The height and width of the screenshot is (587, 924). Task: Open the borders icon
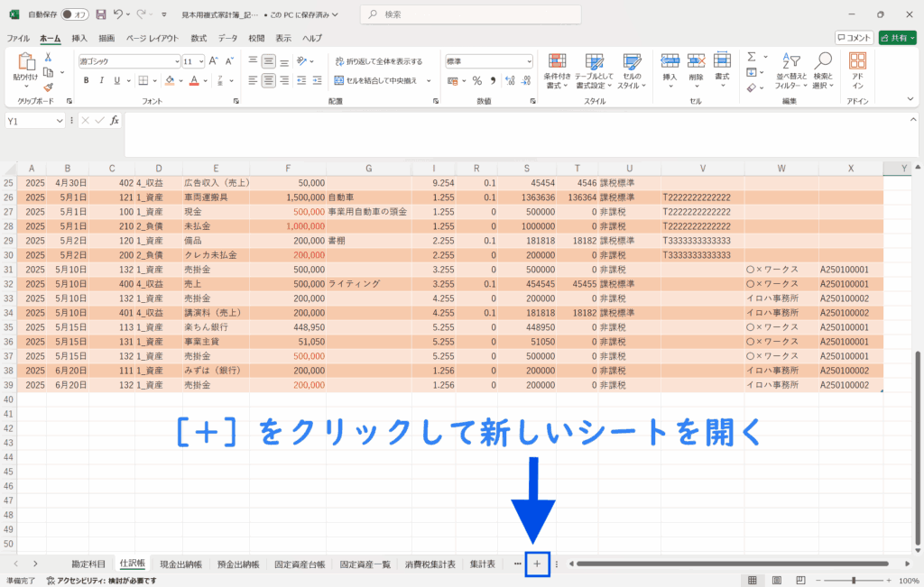click(143, 80)
